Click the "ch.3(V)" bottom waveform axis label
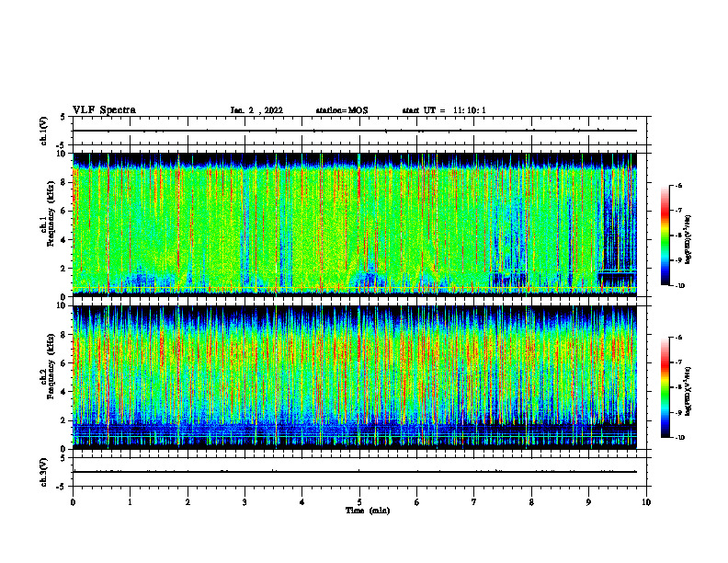Screen dimensions: 728x563 [x=44, y=472]
